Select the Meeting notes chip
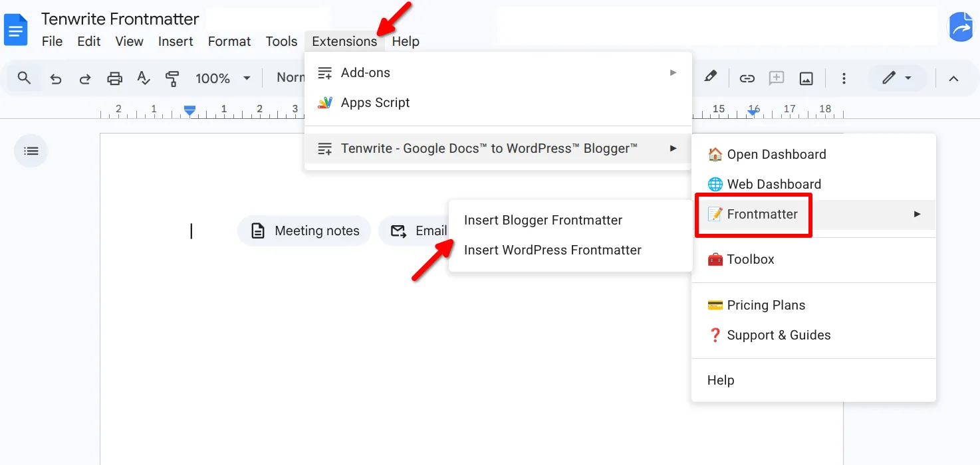 pyautogui.click(x=304, y=231)
